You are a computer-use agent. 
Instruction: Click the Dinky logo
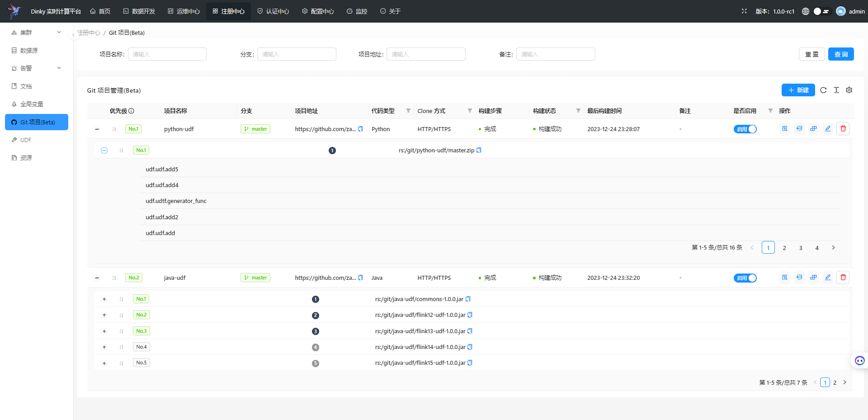click(x=14, y=11)
